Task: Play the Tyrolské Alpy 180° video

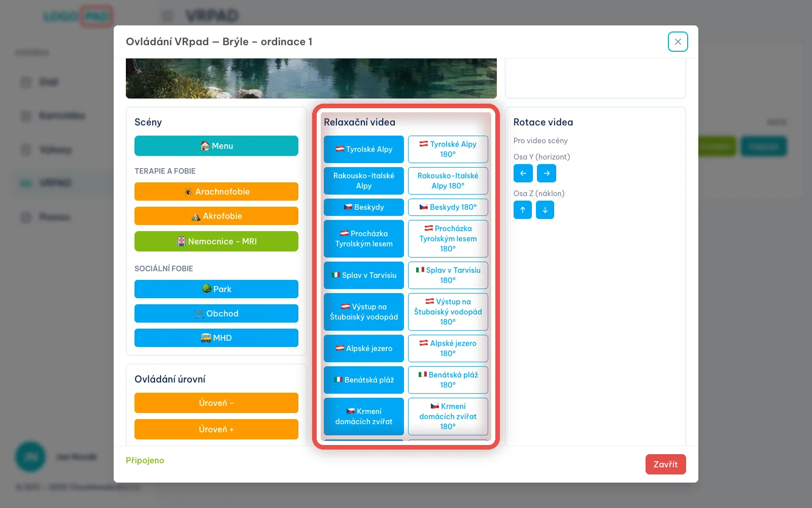Action: (x=448, y=149)
